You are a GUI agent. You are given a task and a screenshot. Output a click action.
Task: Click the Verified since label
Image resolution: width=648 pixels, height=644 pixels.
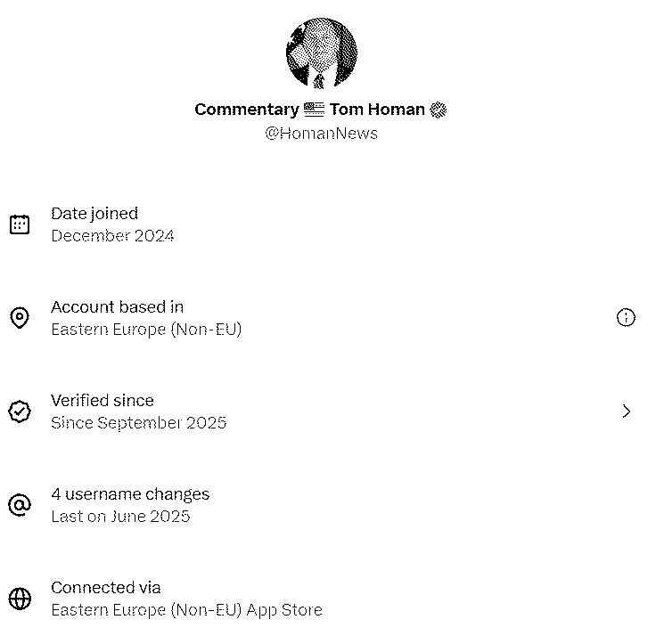103,401
